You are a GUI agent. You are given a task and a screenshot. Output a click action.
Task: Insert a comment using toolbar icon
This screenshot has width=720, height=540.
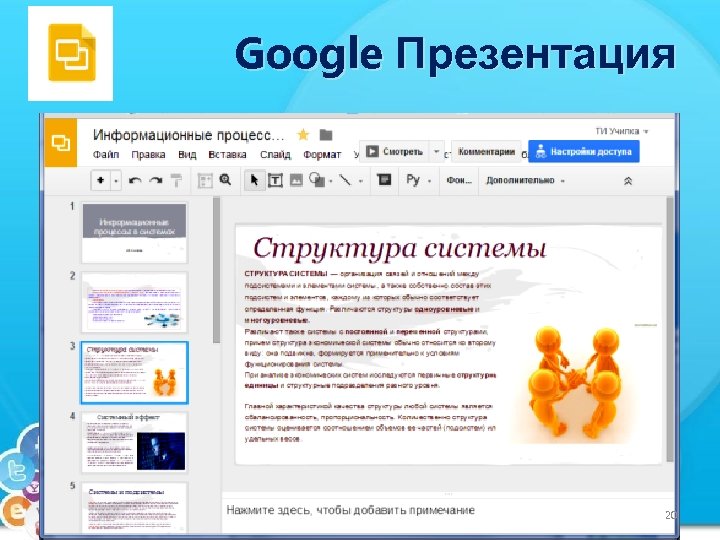point(384,180)
